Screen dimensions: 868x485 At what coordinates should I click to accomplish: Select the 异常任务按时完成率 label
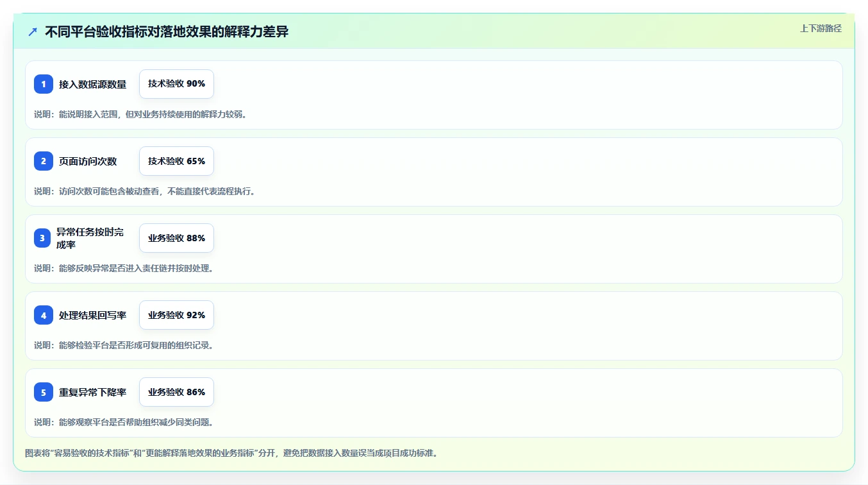[x=90, y=238]
